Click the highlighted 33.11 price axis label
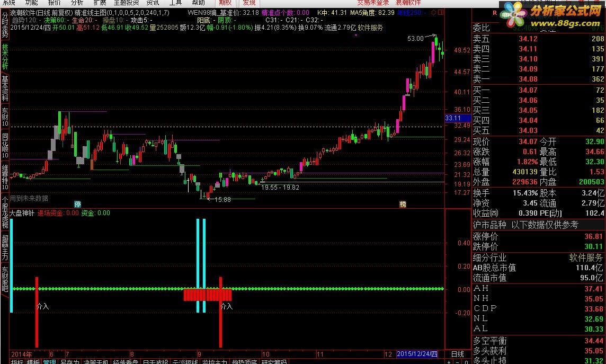Image resolution: width=606 pixels, height=364 pixels. tap(458, 118)
